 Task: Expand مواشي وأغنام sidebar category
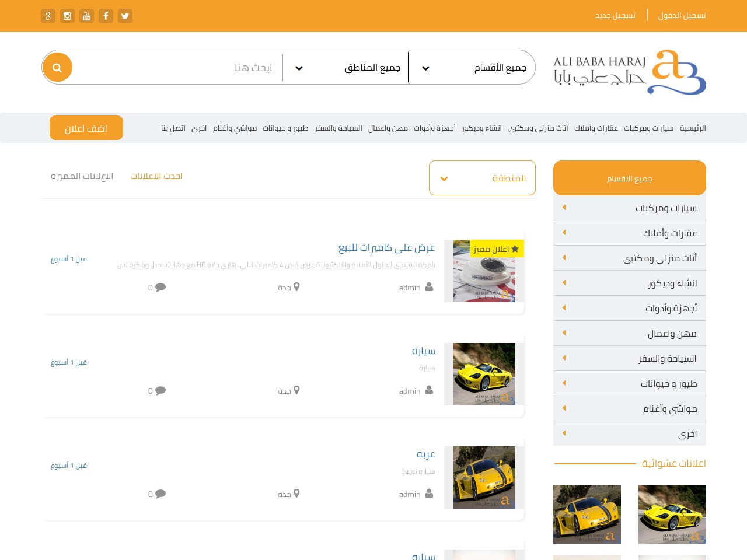(x=630, y=408)
